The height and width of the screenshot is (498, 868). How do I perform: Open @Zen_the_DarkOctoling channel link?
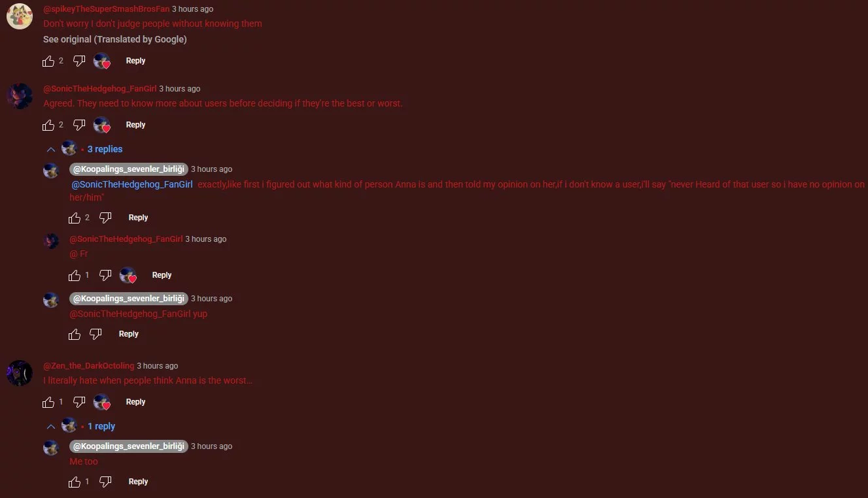point(88,366)
